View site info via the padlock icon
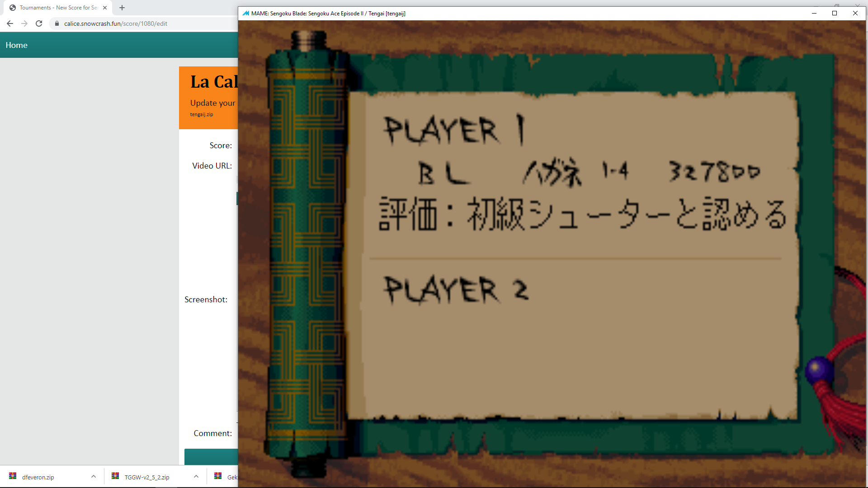 coord(57,23)
